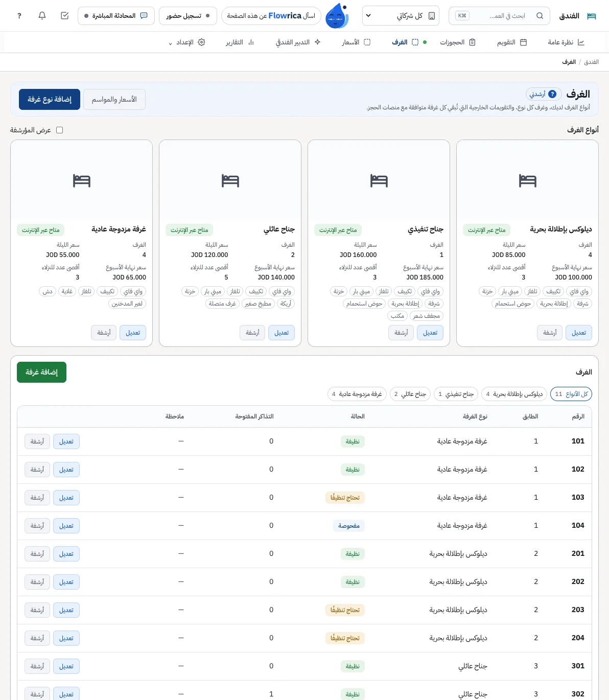
Task: Click the تحتاج تنظيفًا status of room 103
Action: [x=345, y=498]
